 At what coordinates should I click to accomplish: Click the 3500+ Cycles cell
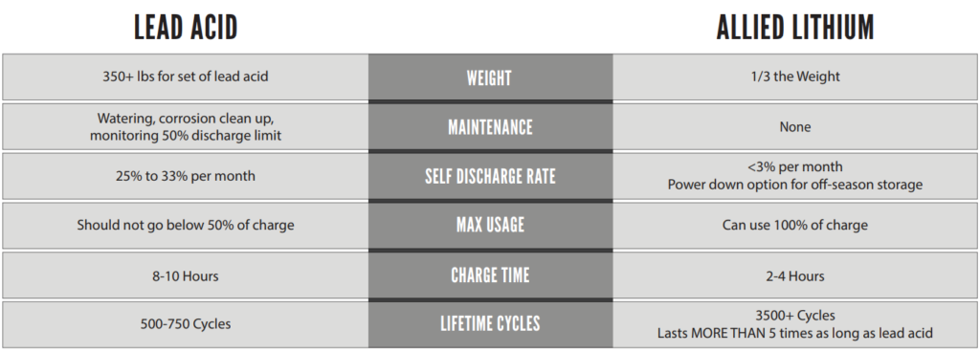click(795, 324)
